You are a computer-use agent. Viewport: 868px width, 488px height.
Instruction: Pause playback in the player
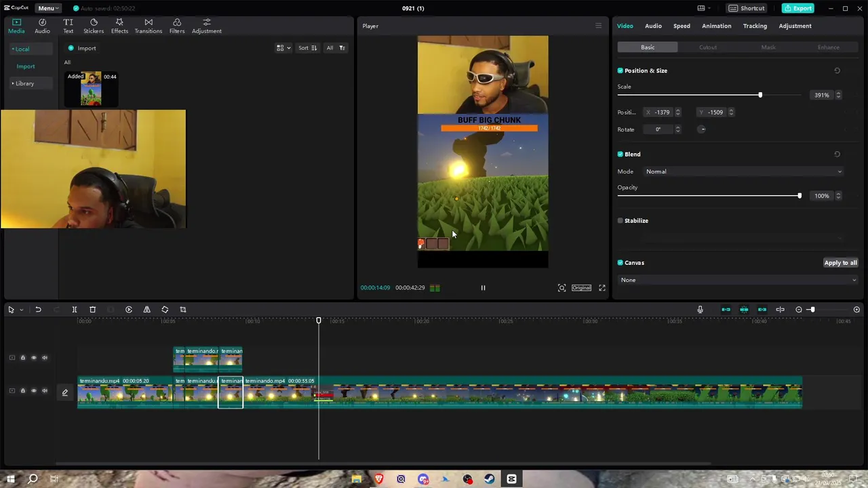(x=483, y=288)
